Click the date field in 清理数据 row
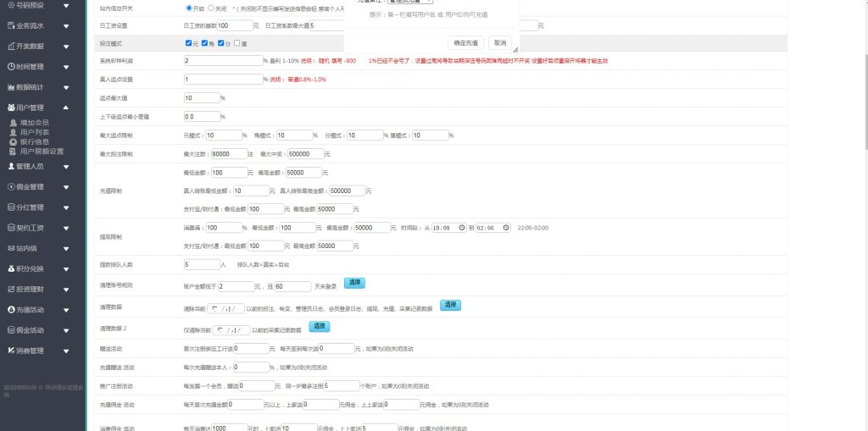Image resolution: width=868 pixels, height=431 pixels. (x=225, y=308)
